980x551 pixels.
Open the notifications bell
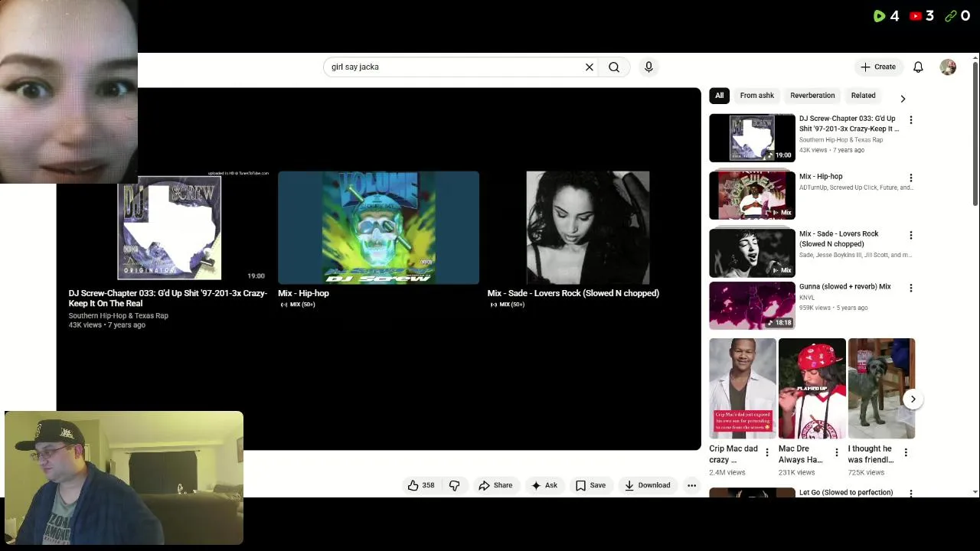point(918,67)
